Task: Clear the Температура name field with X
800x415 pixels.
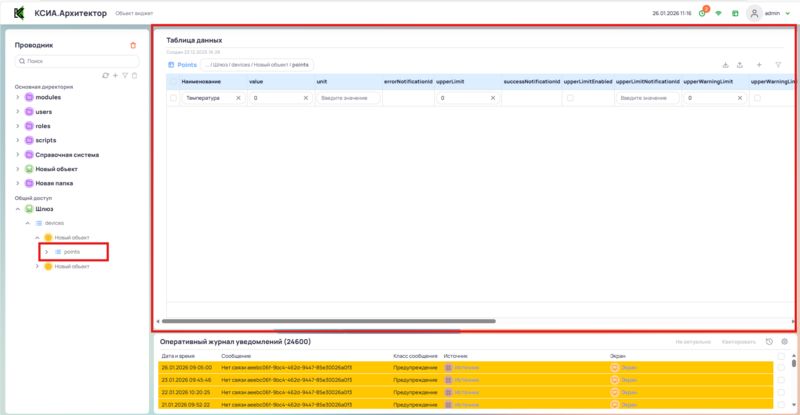Action: point(238,98)
